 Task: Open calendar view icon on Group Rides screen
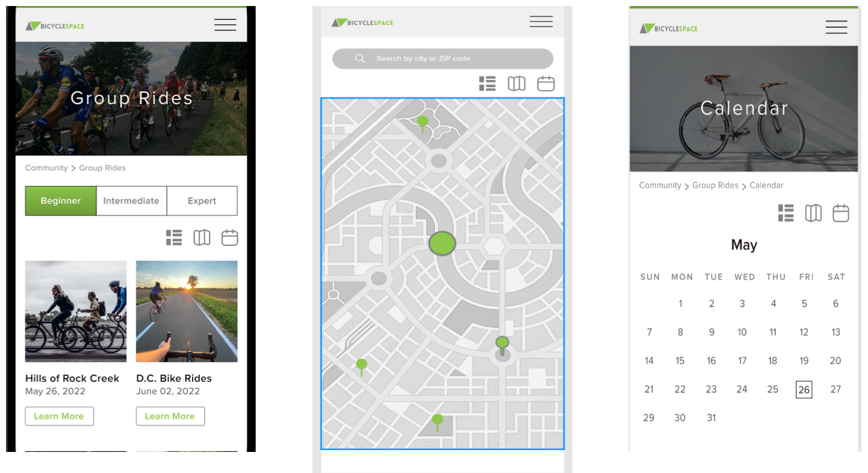pyautogui.click(x=230, y=238)
